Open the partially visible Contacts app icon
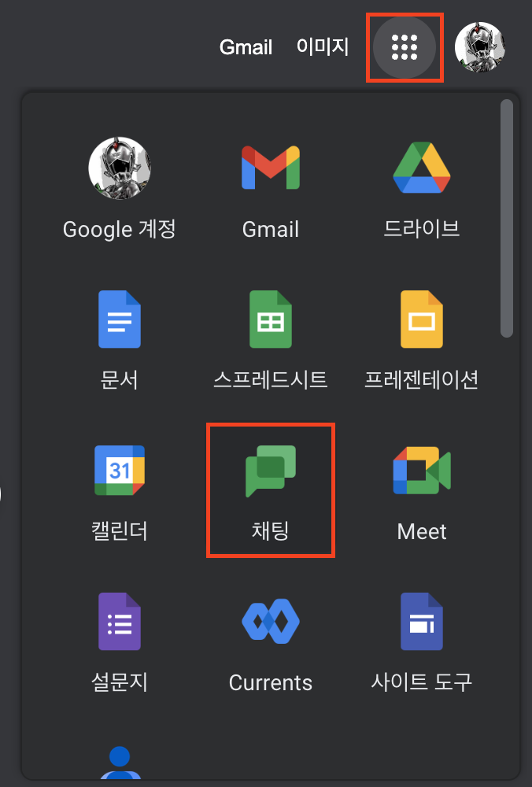The image size is (532, 787). [120, 763]
